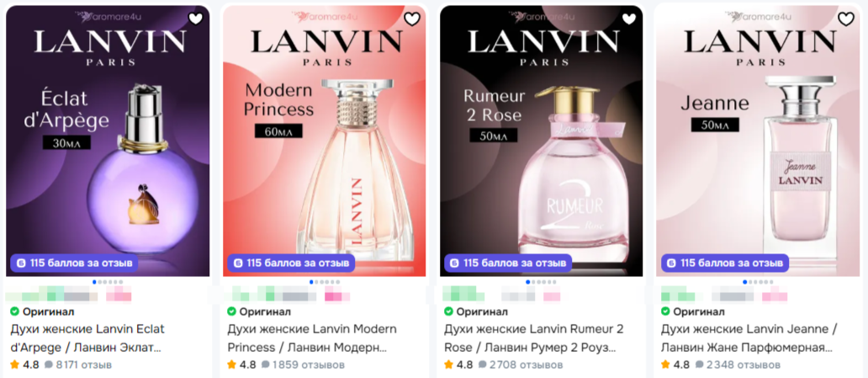Click comment bubble icon beside 1859 отзывов
Image resolution: width=868 pixels, height=378 pixels.
265,365
